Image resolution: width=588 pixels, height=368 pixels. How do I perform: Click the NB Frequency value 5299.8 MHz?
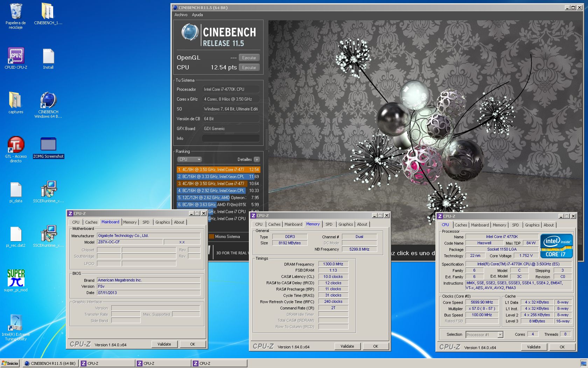[x=359, y=249]
